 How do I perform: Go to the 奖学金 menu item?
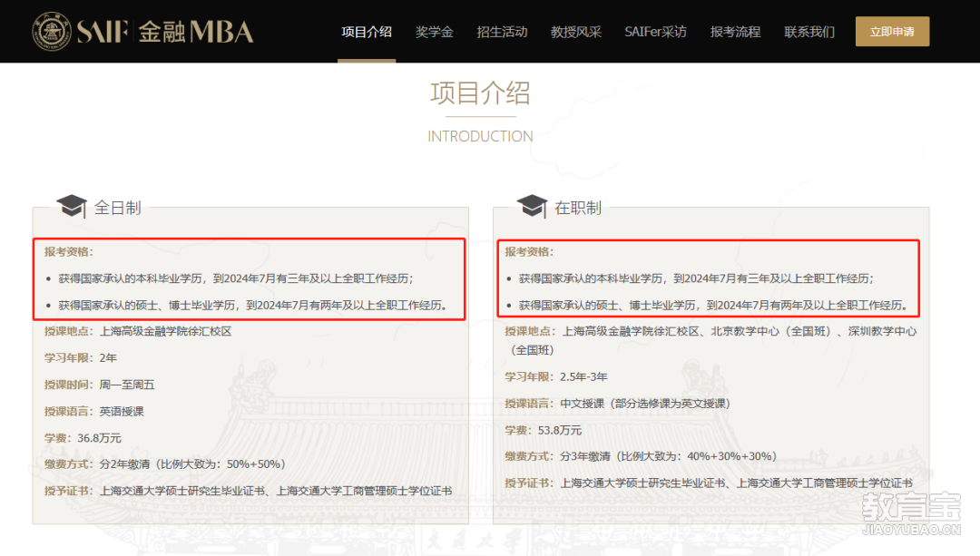coord(435,32)
